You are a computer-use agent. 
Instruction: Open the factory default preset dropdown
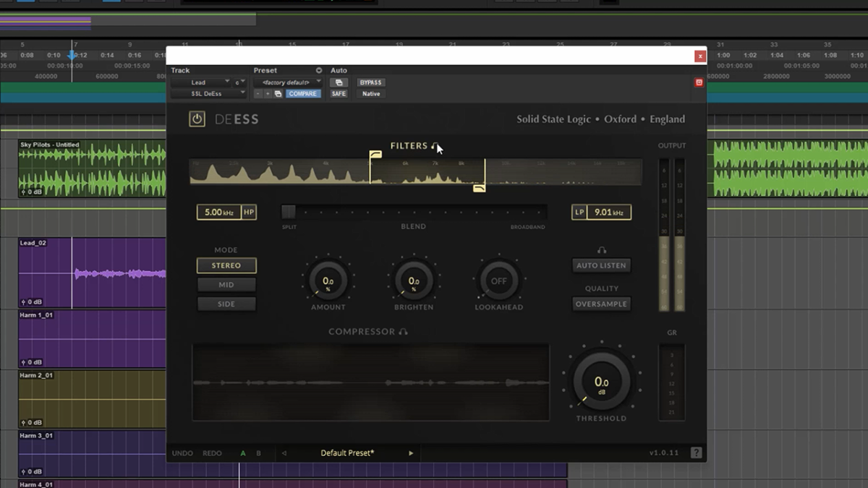coord(288,82)
